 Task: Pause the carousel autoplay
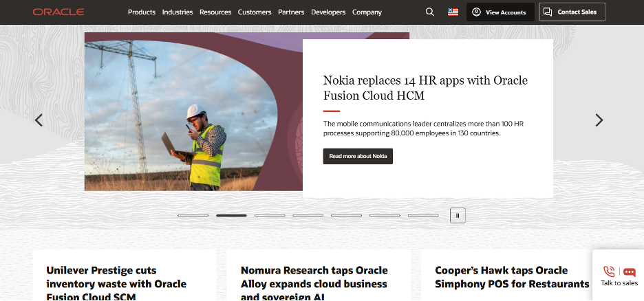pyautogui.click(x=458, y=215)
